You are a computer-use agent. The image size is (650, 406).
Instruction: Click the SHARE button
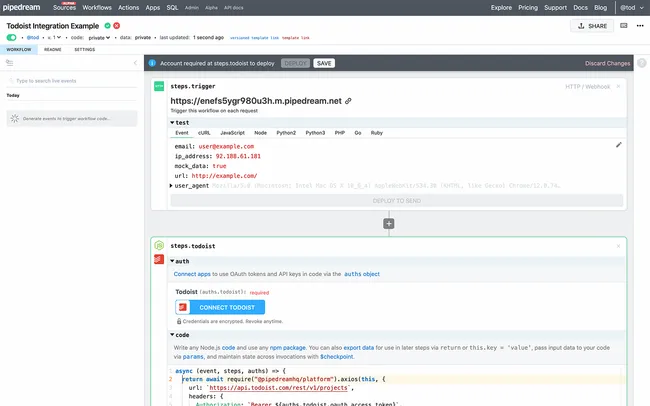point(592,26)
